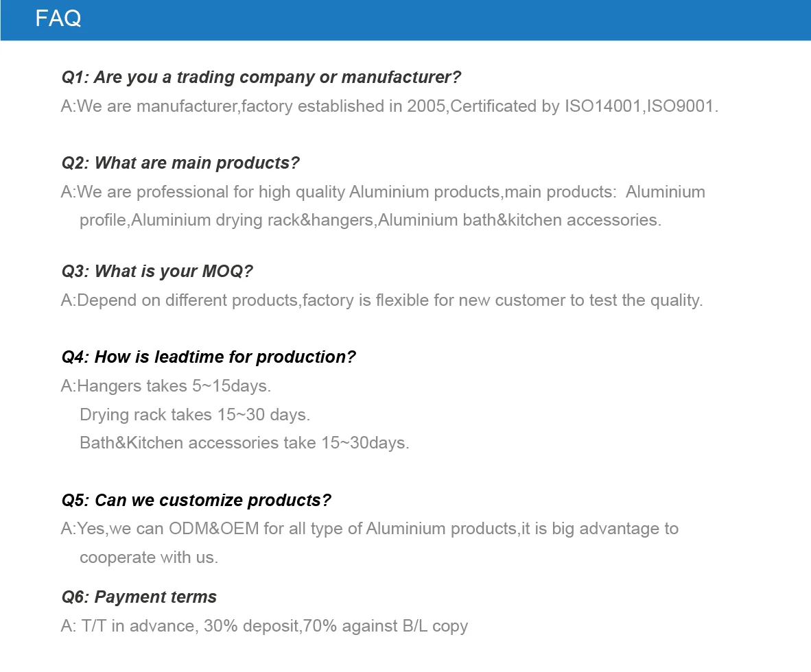Click the FAQ header title
Screen dimensions: 811x672
(x=58, y=19)
